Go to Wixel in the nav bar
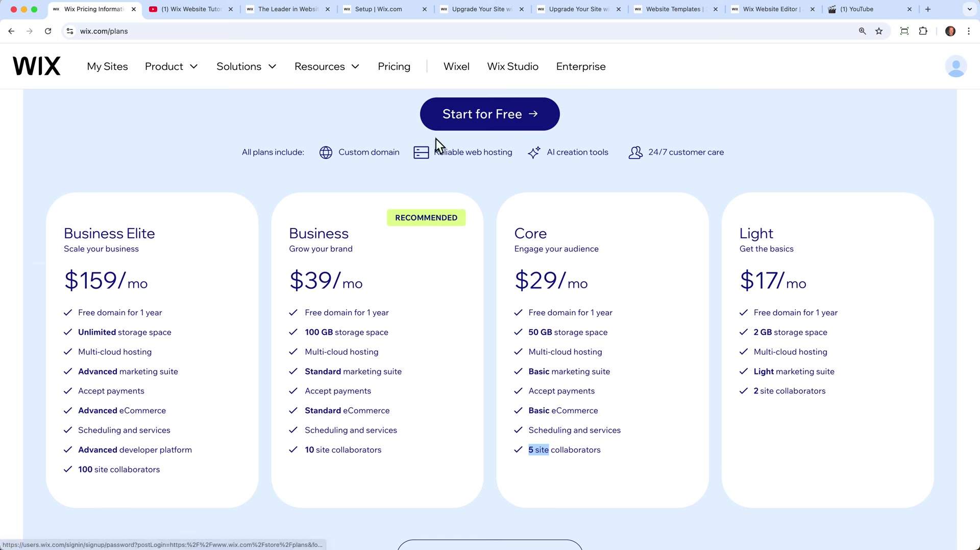Image resolution: width=980 pixels, height=550 pixels. coord(456,66)
